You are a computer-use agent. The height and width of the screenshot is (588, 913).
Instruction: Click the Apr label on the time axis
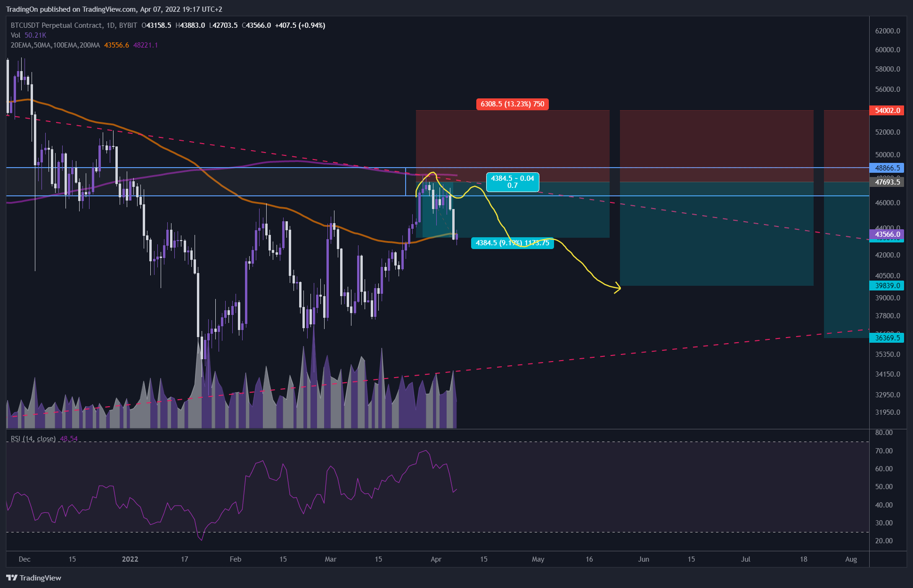click(x=436, y=559)
